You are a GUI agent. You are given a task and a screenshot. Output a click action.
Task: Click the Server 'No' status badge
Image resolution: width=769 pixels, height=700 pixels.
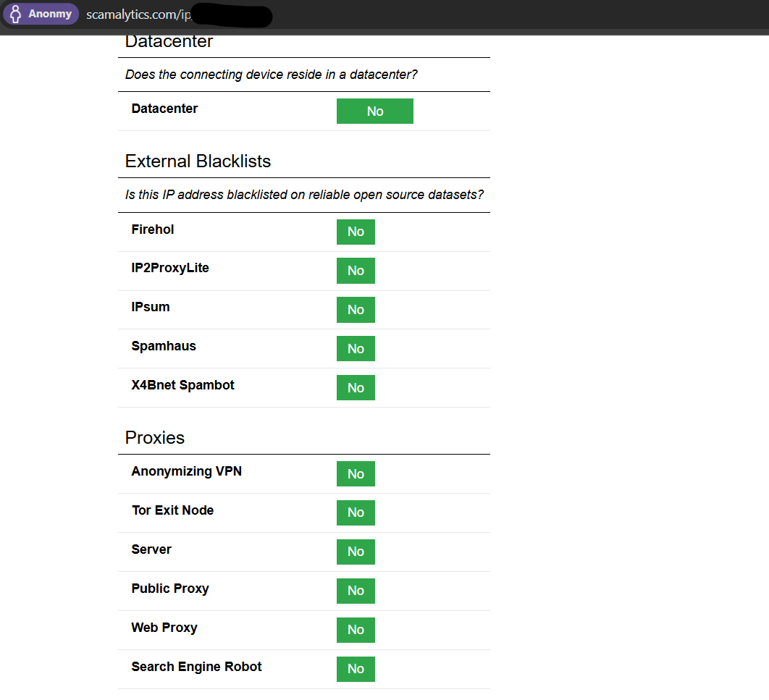[x=356, y=552]
